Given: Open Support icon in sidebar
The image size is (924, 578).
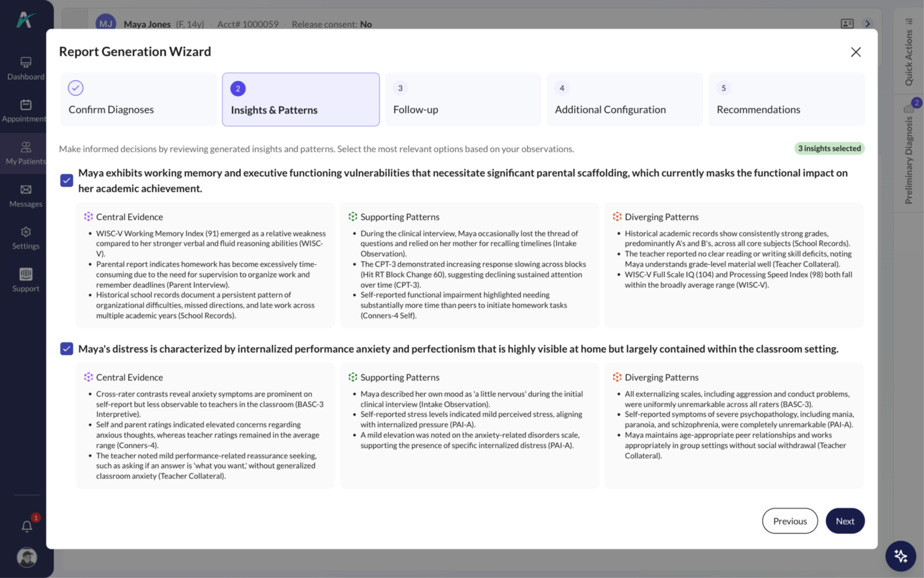Looking at the screenshot, I should tap(25, 274).
